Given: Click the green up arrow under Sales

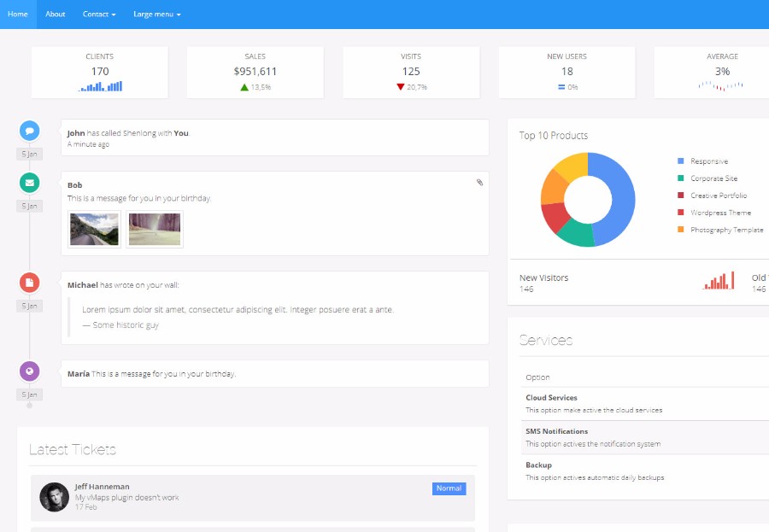Looking at the screenshot, I should pyautogui.click(x=244, y=87).
